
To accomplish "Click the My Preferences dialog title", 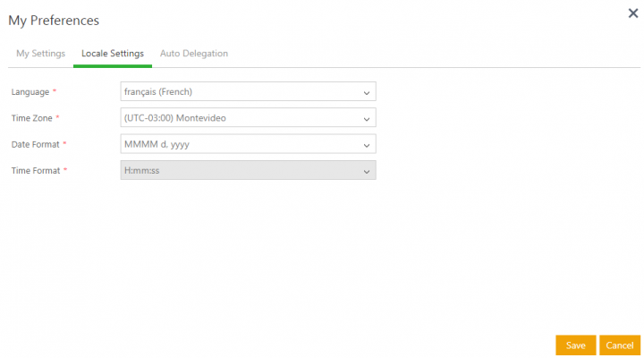I will tap(54, 20).
